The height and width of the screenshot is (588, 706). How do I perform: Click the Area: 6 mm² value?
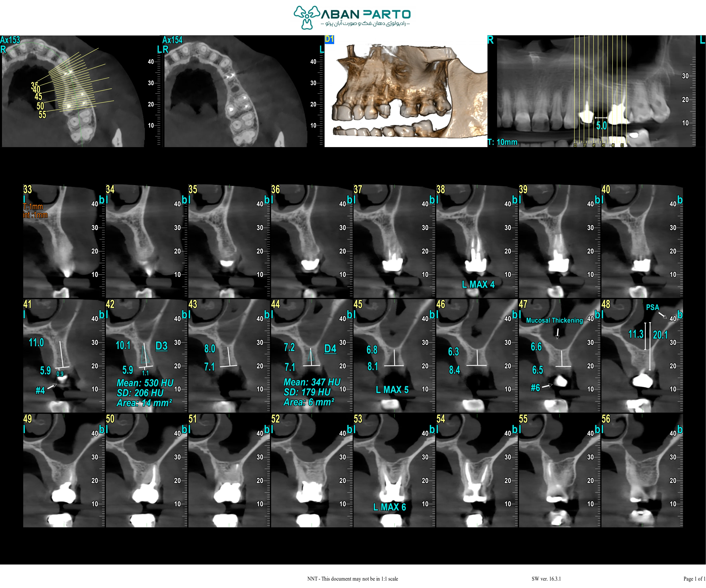(x=309, y=402)
